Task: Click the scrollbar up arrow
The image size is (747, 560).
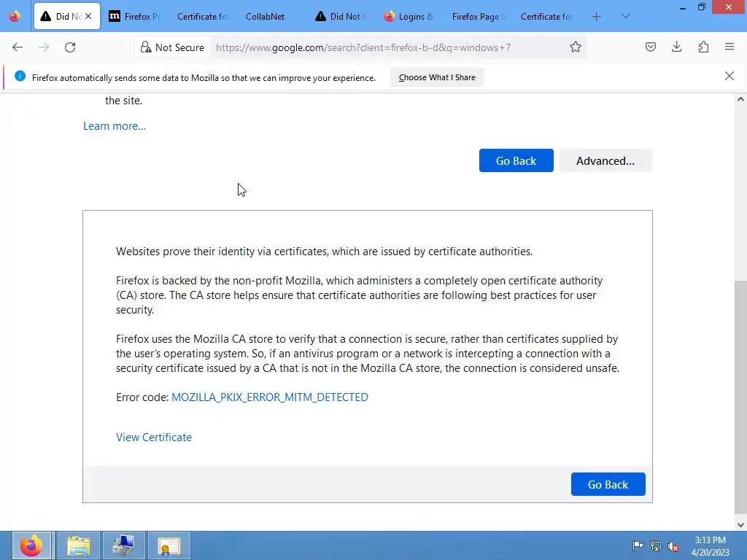Action: 740,99
